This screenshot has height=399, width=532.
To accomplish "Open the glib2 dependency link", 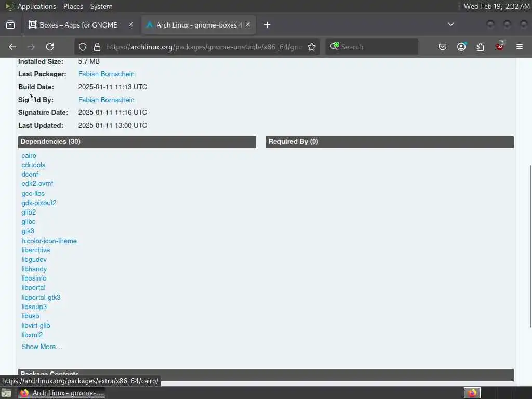I will (x=29, y=212).
